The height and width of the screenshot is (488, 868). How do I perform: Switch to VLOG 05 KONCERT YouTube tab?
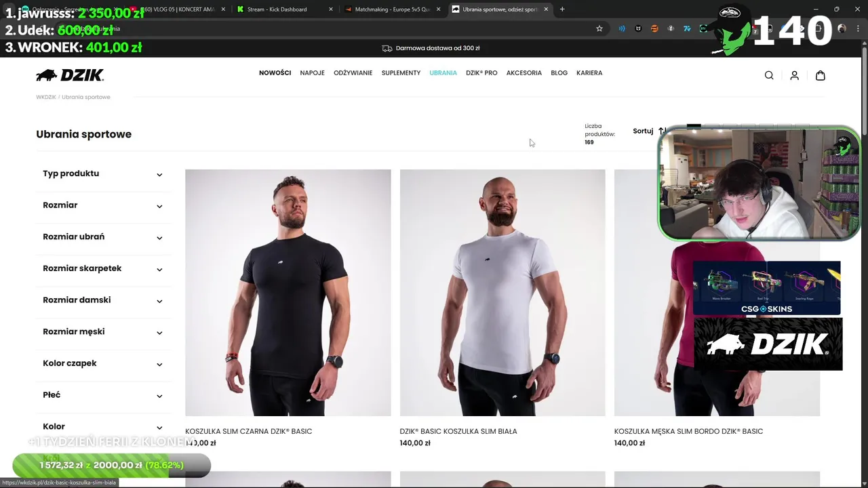click(x=178, y=9)
